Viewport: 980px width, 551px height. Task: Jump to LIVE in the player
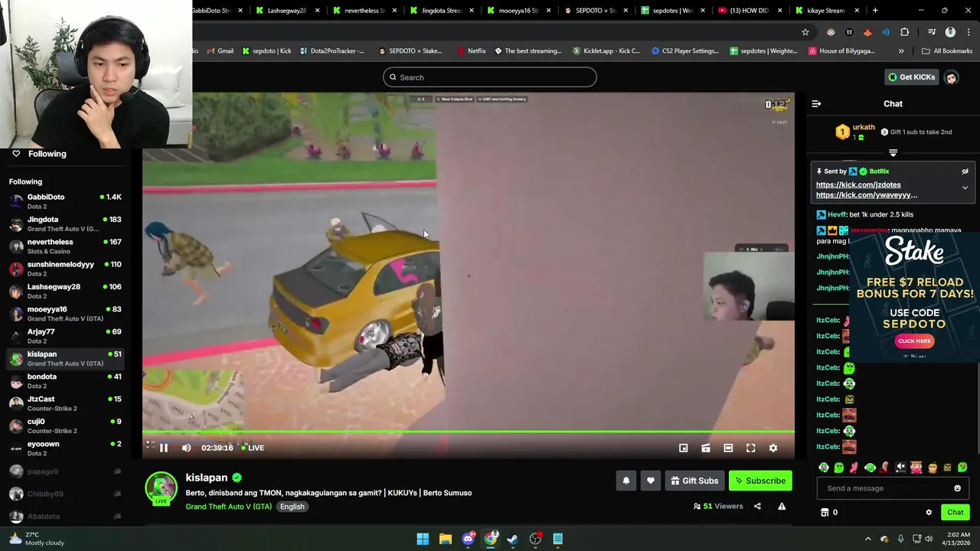(x=253, y=448)
